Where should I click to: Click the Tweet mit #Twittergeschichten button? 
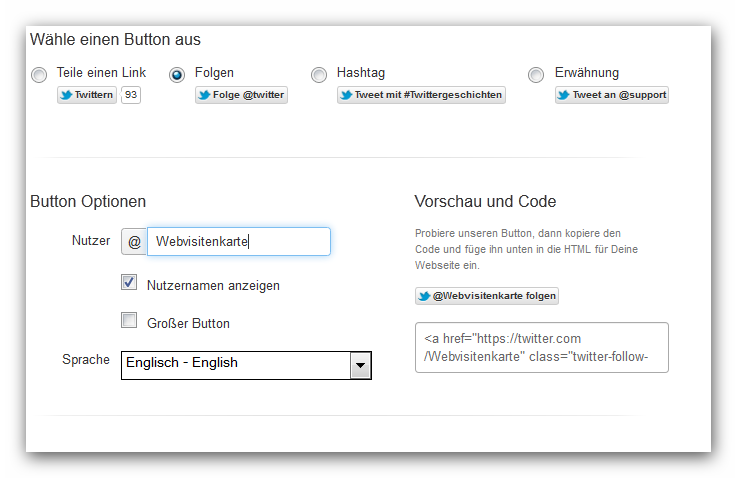(x=421, y=95)
